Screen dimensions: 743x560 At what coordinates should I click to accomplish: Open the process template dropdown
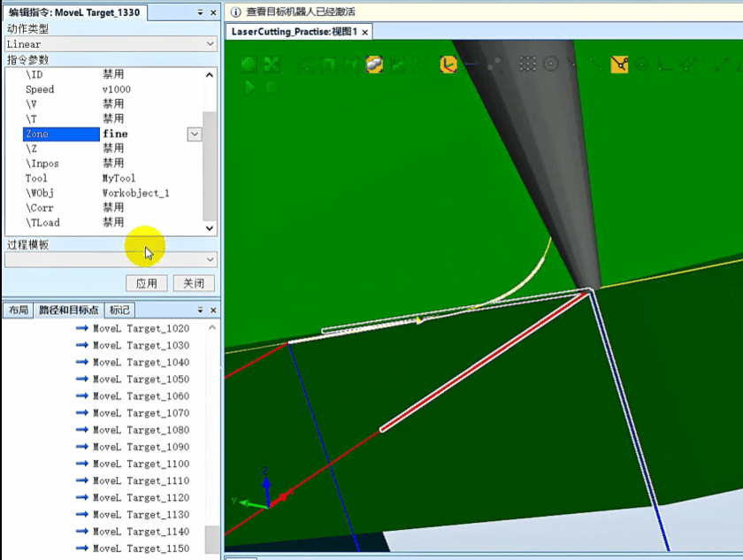tap(111, 259)
